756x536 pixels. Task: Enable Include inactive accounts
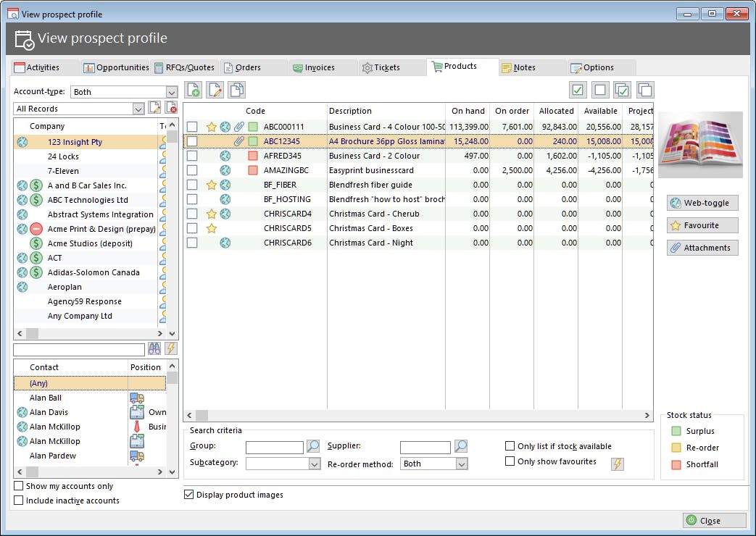click(18, 501)
